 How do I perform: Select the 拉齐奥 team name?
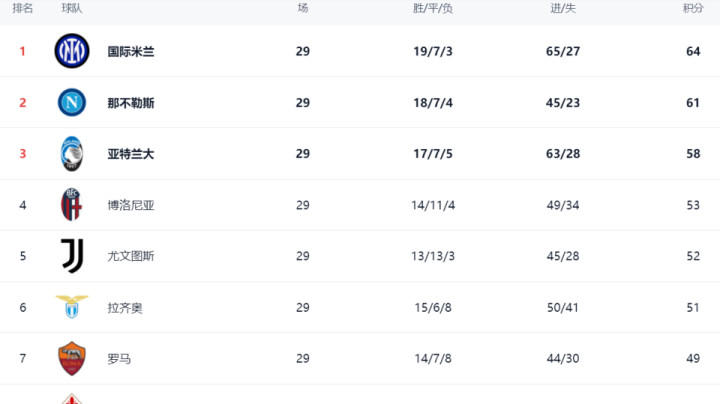(x=125, y=308)
